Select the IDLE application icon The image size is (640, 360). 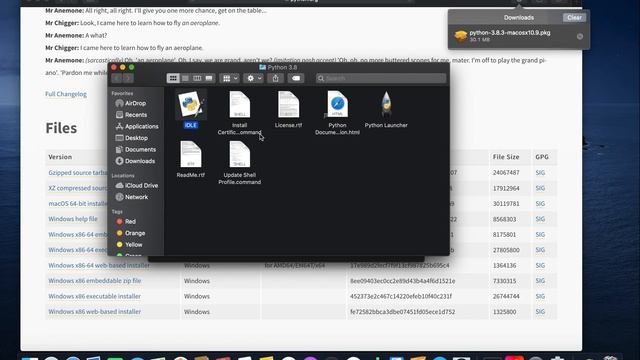coord(191,104)
